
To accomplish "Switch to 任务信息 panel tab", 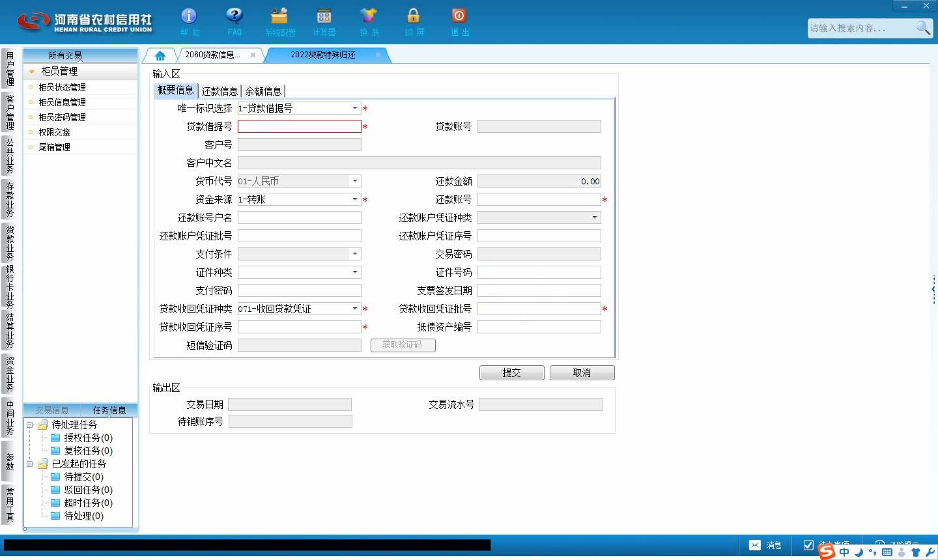I will coord(109,410).
